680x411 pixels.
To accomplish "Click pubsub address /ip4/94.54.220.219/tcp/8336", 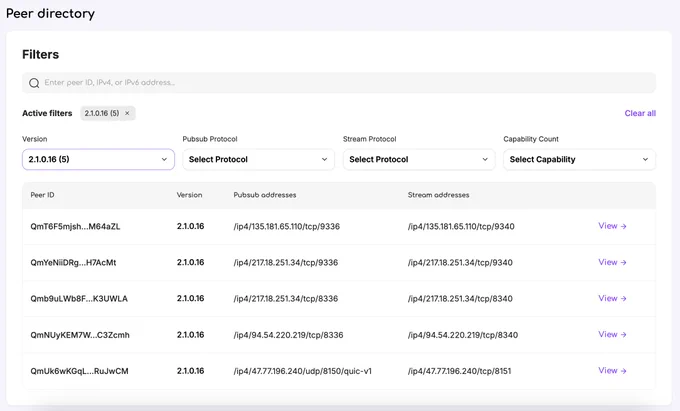I will coord(288,335).
